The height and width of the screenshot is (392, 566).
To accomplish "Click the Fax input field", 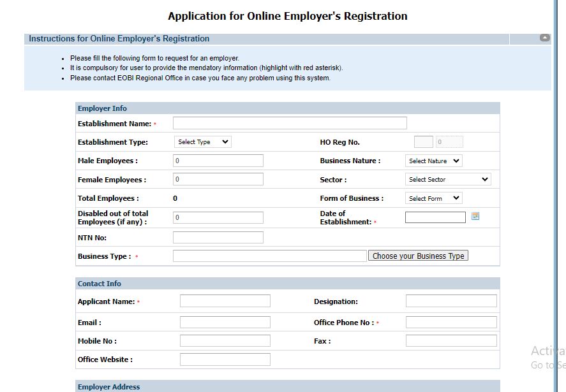I will [451, 340].
